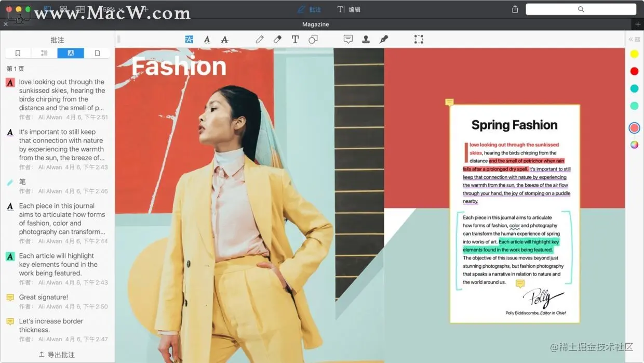The width and height of the screenshot is (644, 363).
Task: Open a new tab with plus
Action: click(x=638, y=24)
